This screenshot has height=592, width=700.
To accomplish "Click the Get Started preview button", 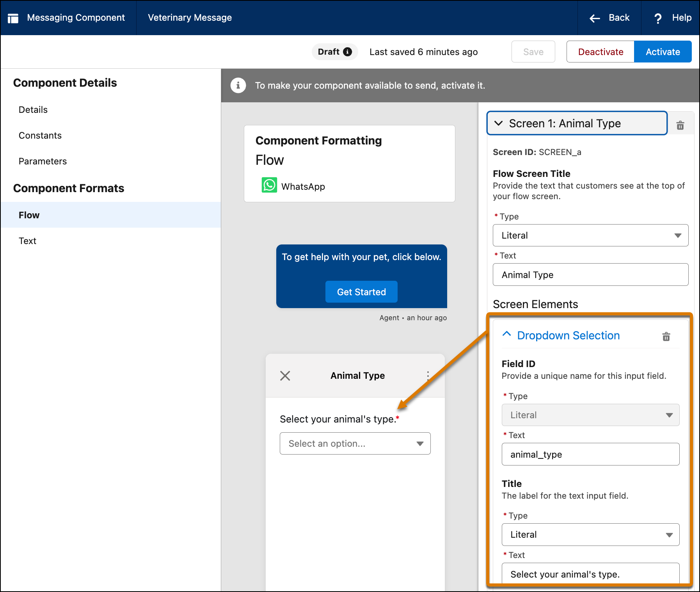I will 361,292.
